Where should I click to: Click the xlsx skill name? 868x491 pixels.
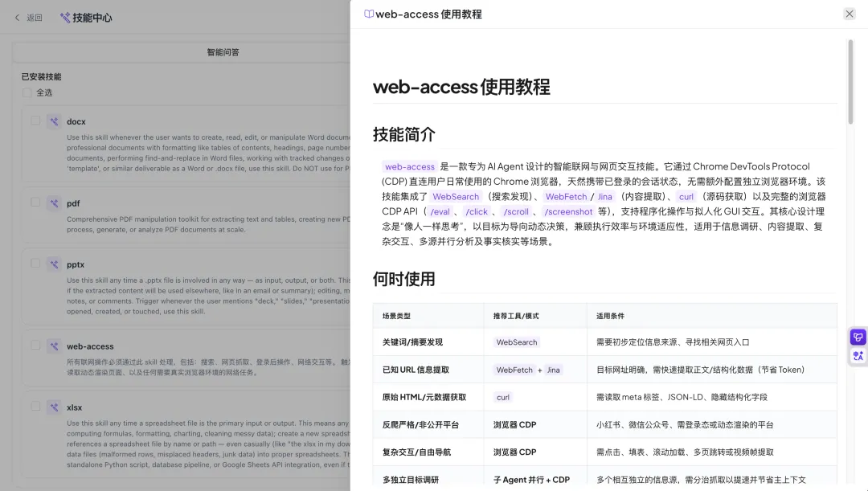74,407
